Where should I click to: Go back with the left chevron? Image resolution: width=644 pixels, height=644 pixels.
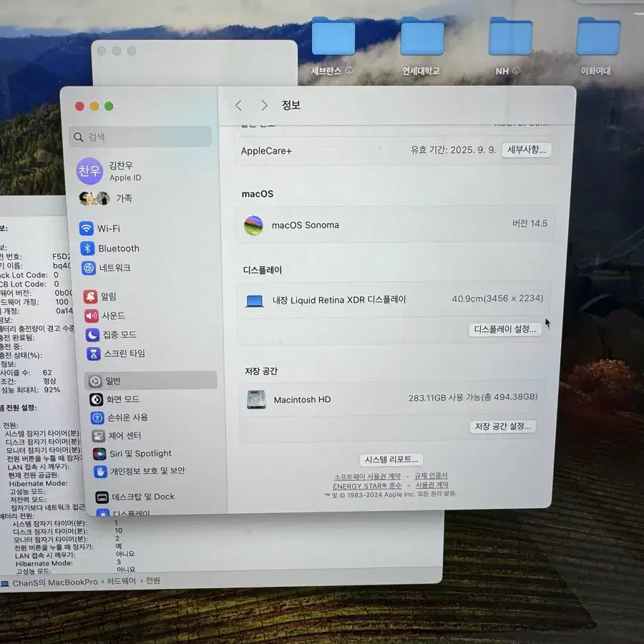(238, 106)
